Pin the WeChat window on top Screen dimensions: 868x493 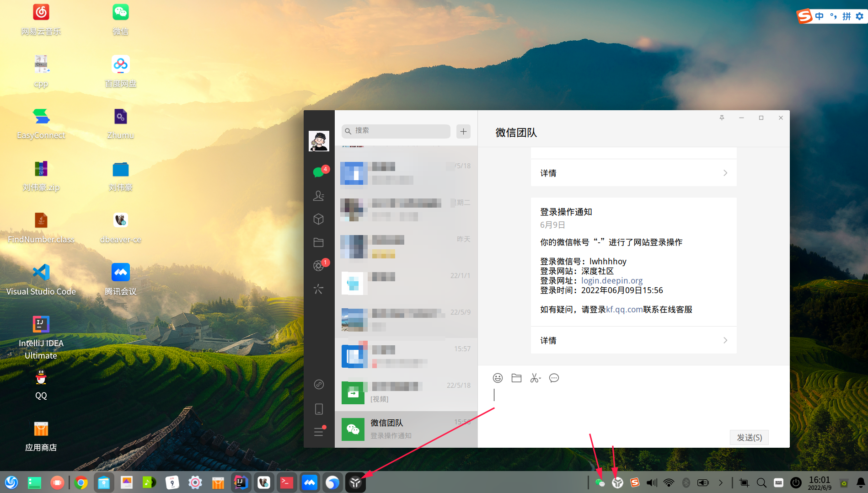click(x=722, y=118)
